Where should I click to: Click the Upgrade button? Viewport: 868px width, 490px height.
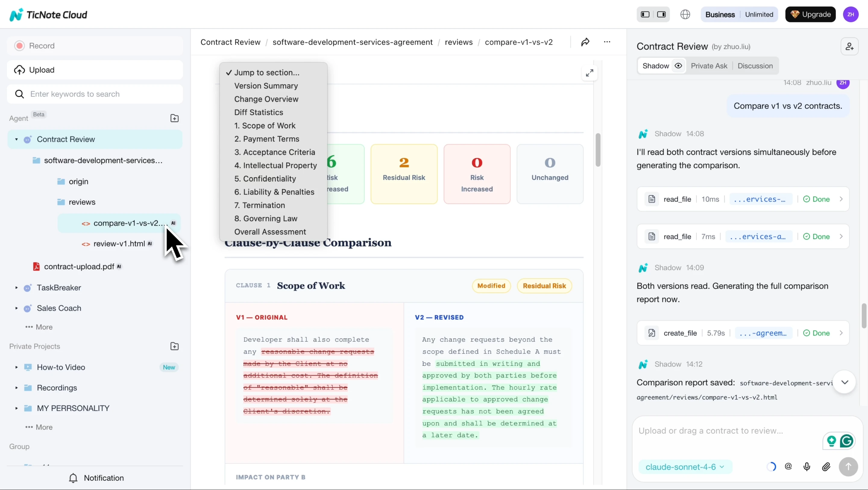coord(810,14)
